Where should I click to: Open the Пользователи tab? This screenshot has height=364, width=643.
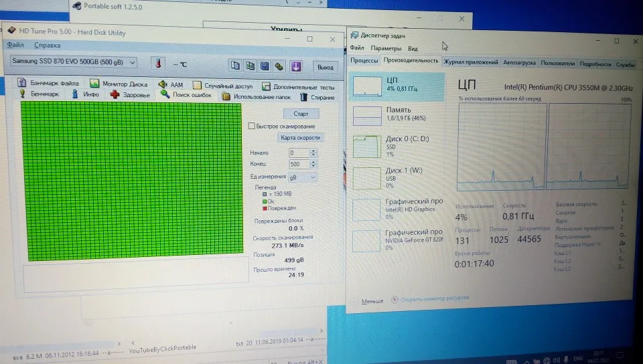(x=557, y=64)
